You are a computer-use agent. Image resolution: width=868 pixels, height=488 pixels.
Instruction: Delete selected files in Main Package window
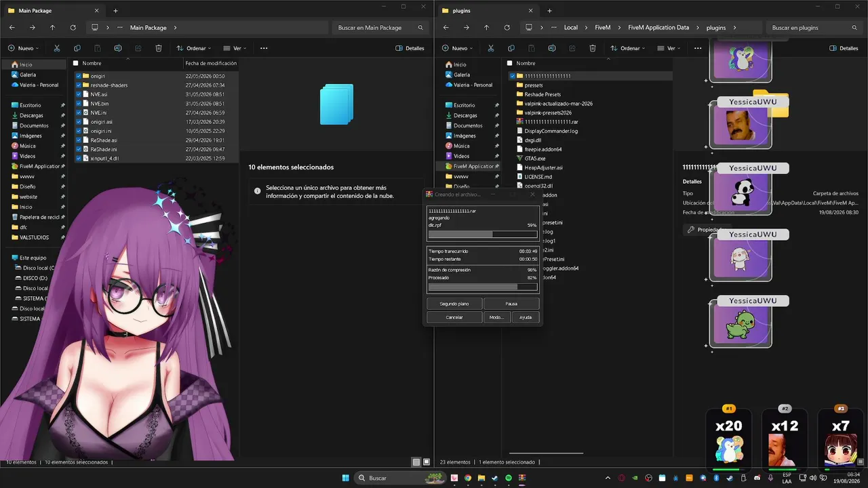coord(159,48)
